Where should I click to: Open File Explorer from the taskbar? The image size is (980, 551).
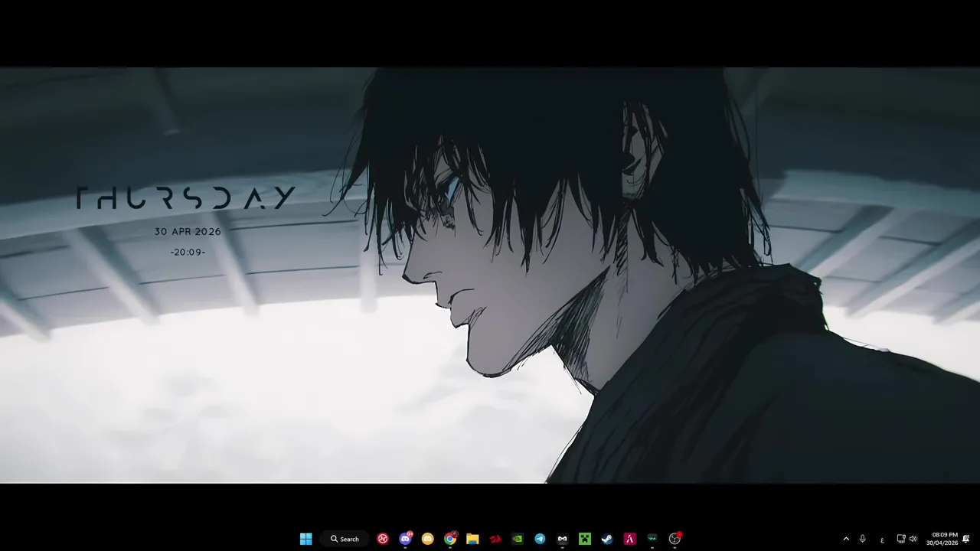click(472, 539)
